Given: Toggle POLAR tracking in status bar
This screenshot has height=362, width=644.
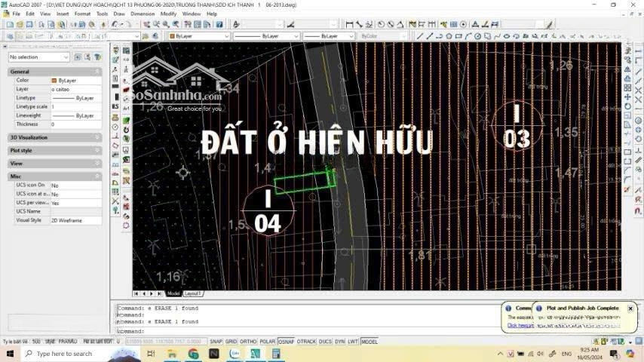Looking at the screenshot, I should click(x=268, y=342).
